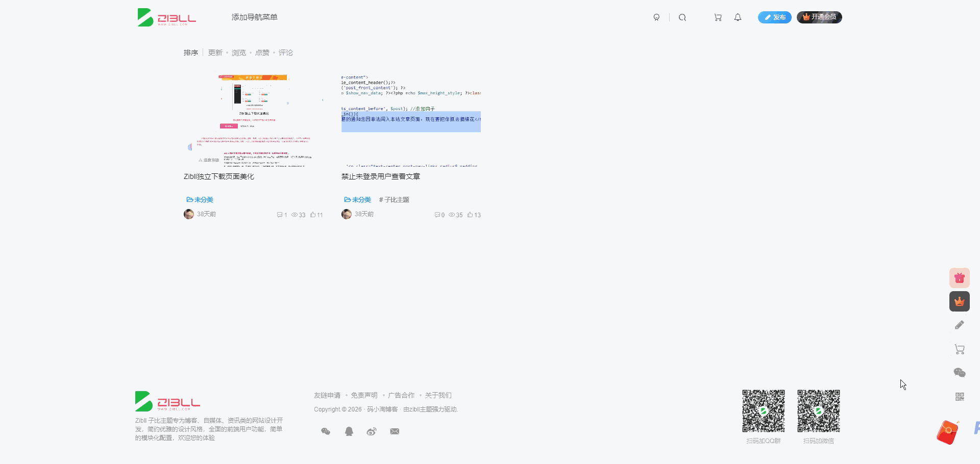Sort posts by 更新
The width and height of the screenshot is (980, 464).
point(215,53)
